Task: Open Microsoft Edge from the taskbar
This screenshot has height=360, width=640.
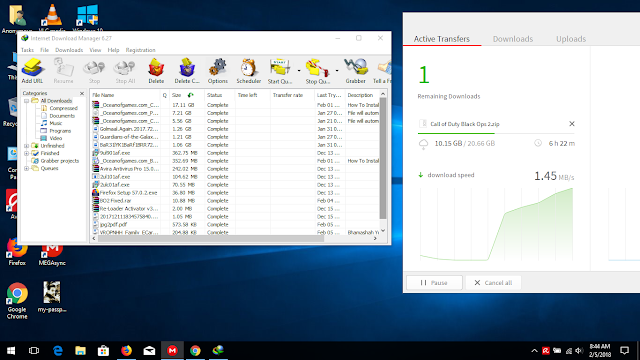Action: [x=58, y=351]
